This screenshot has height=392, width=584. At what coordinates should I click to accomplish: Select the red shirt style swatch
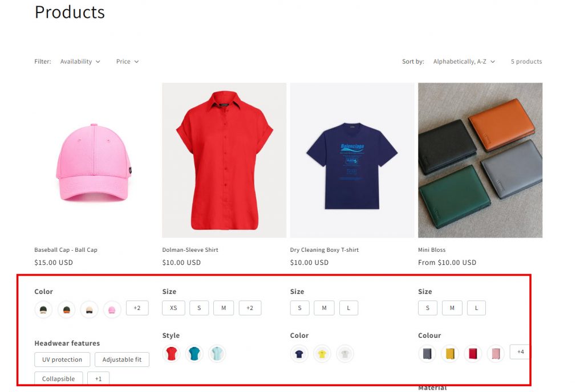point(171,353)
